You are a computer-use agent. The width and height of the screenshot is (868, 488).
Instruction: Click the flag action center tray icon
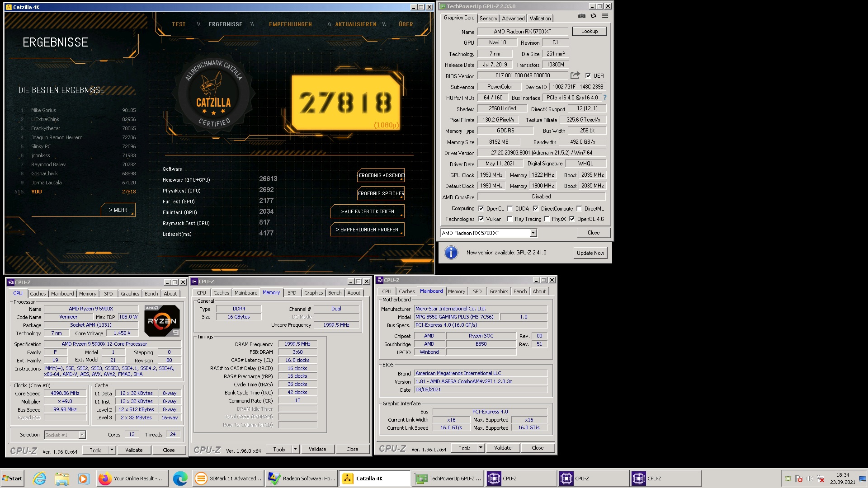coord(799,479)
